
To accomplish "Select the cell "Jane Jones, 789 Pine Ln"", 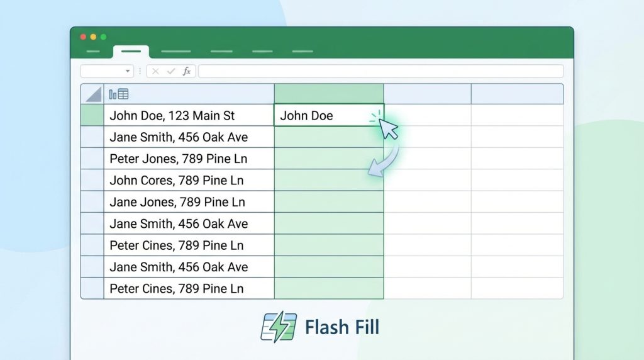I will [189, 202].
